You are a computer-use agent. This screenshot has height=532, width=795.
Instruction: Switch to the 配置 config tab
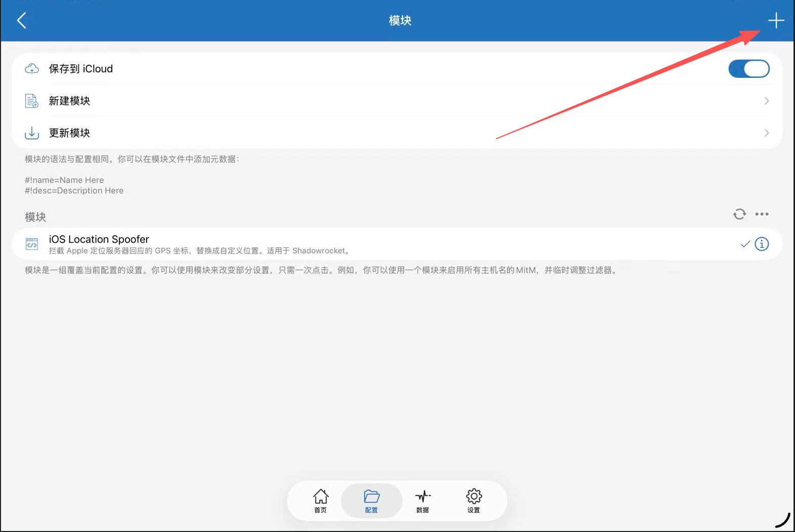click(x=372, y=501)
